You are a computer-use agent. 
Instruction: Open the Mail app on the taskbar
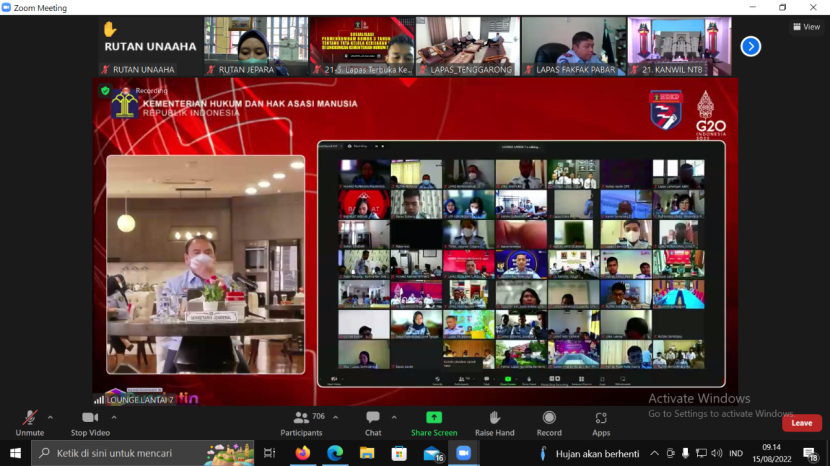tap(432, 453)
